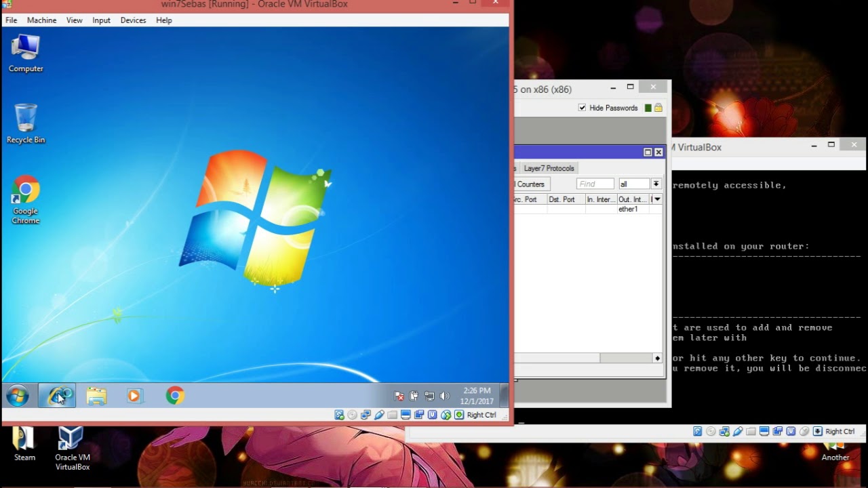Click right scroll arrow of WinBox table
The image size is (868, 488).
click(657, 358)
